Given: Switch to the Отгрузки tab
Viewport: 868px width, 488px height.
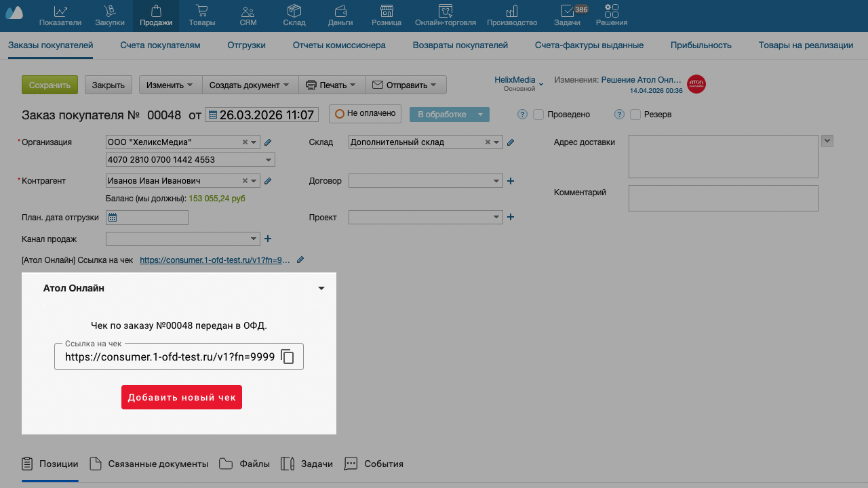Looking at the screenshot, I should click(x=246, y=45).
